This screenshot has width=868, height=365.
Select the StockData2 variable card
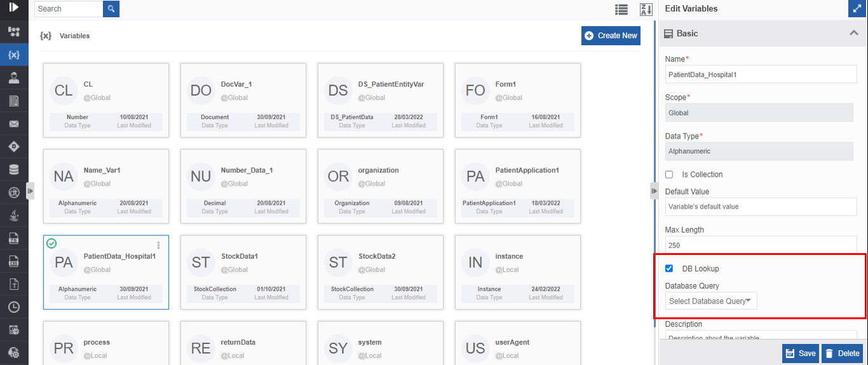(381, 272)
